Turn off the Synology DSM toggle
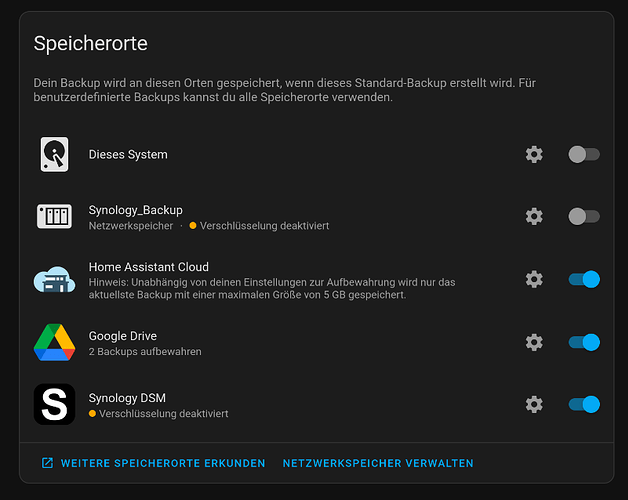 584,404
